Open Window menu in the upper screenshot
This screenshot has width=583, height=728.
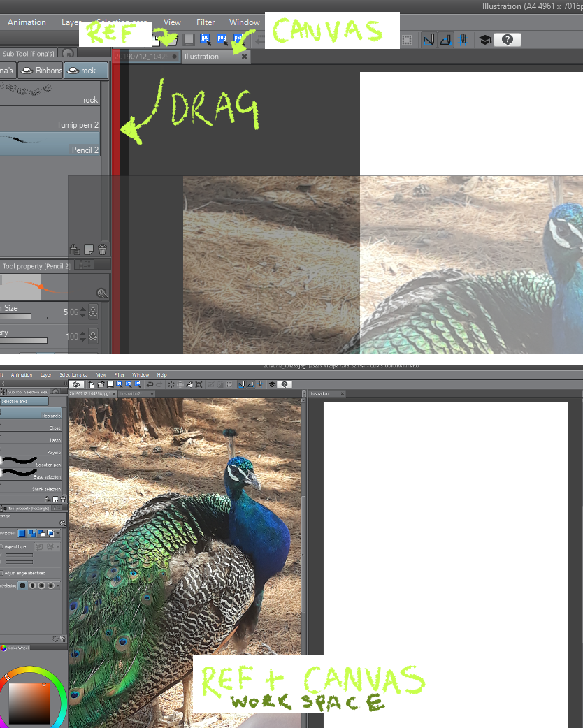[245, 22]
